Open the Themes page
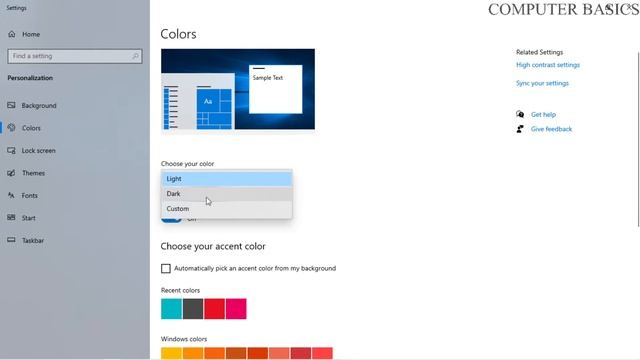Image resolution: width=640 pixels, height=360 pixels. [33, 173]
